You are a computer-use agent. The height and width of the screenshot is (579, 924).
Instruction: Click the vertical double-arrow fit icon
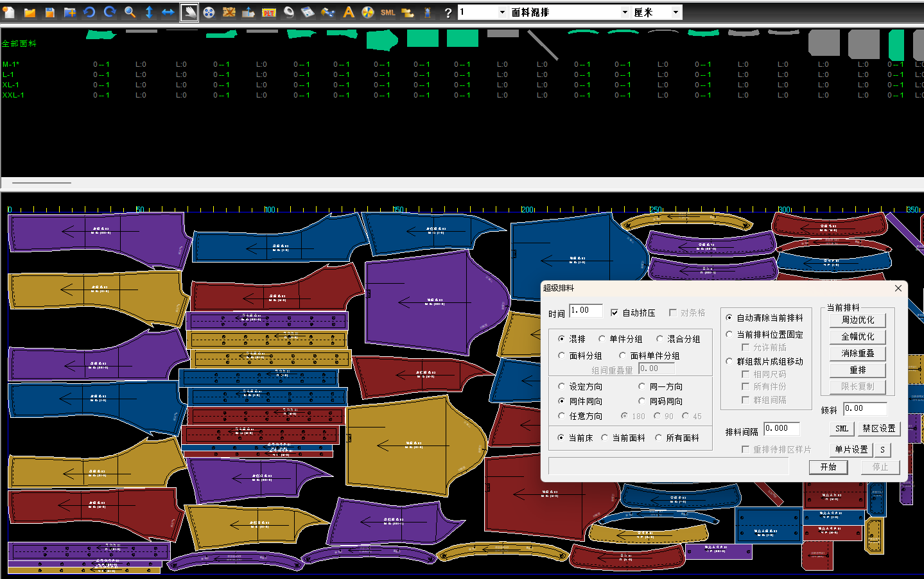point(149,12)
